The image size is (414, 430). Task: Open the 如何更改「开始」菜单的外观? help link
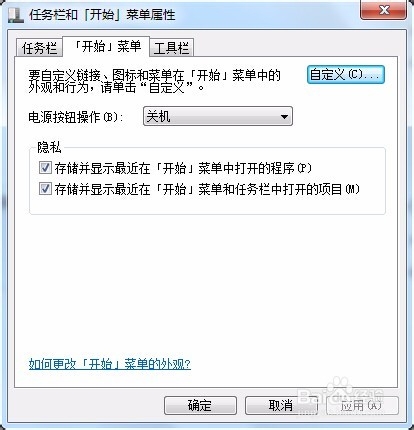coord(110,364)
